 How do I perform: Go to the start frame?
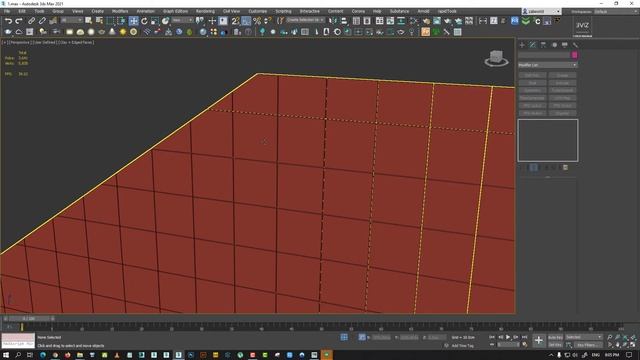pos(492,337)
